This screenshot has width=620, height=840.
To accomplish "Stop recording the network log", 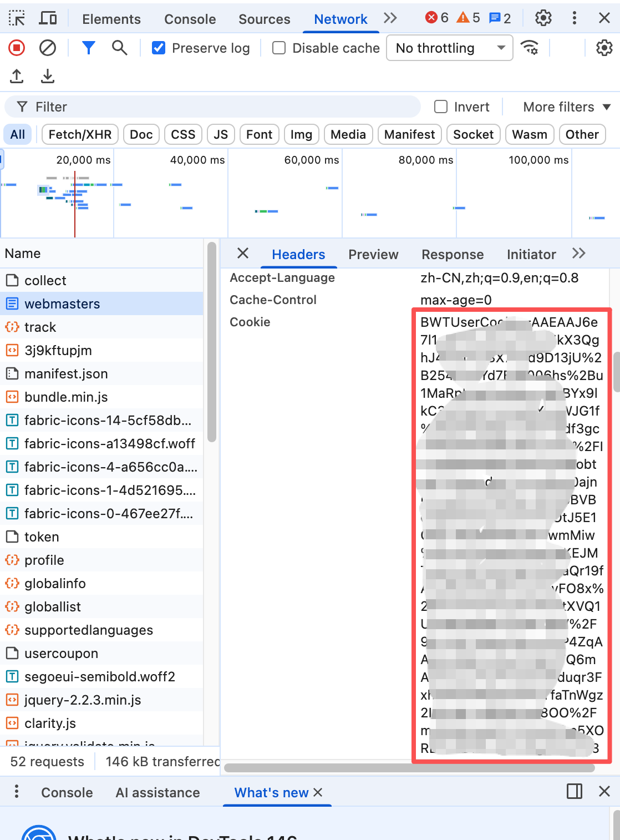I will click(17, 48).
